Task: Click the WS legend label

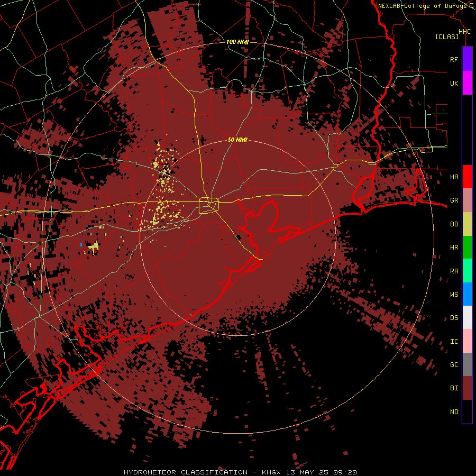Action: point(454,294)
